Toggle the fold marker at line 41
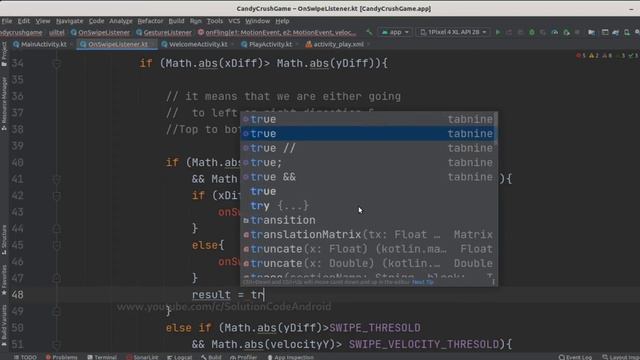Viewport: 640px width, 360px height. click(x=57, y=179)
